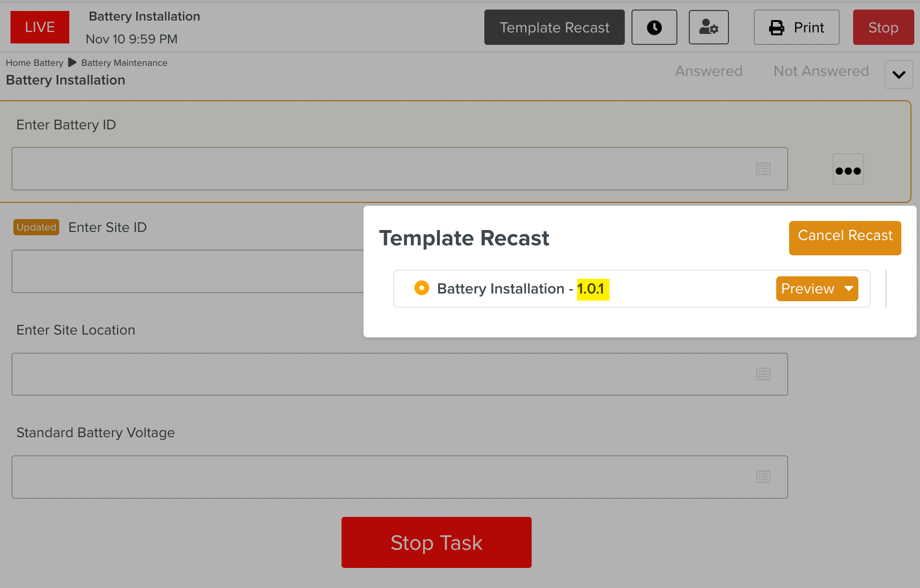Expand the Preview dropdown arrow

pyautogui.click(x=849, y=289)
